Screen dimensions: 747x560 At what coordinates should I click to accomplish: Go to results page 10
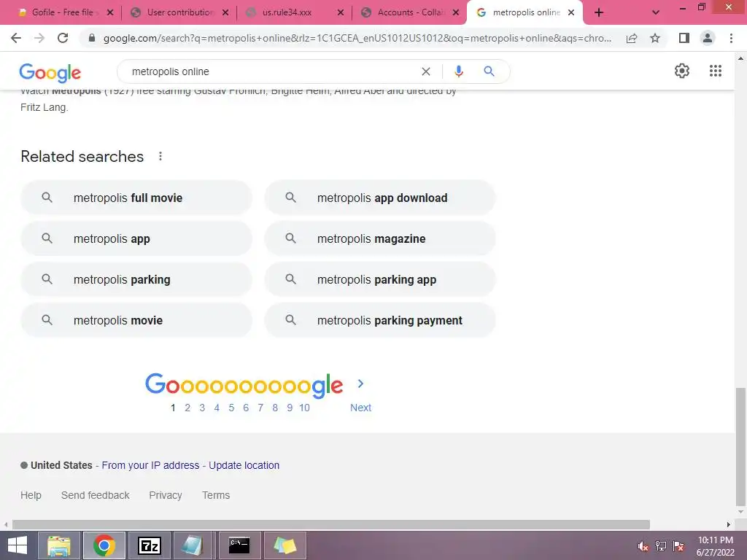pos(304,408)
